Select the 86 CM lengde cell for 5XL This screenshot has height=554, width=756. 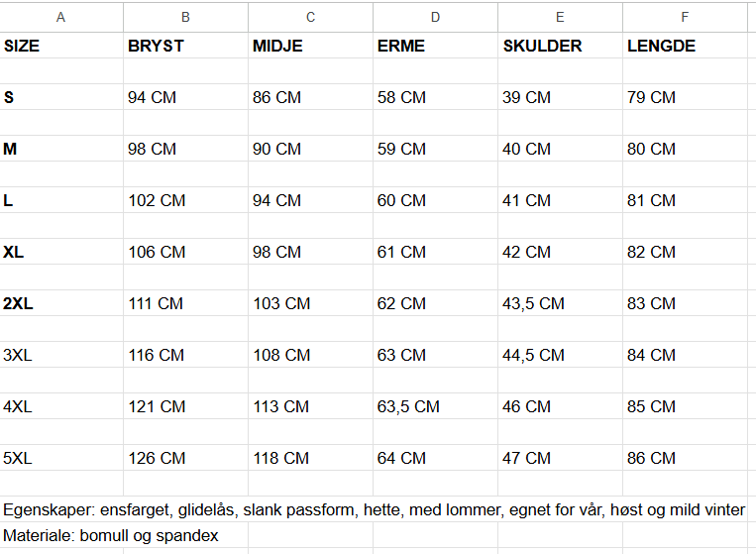click(651, 458)
